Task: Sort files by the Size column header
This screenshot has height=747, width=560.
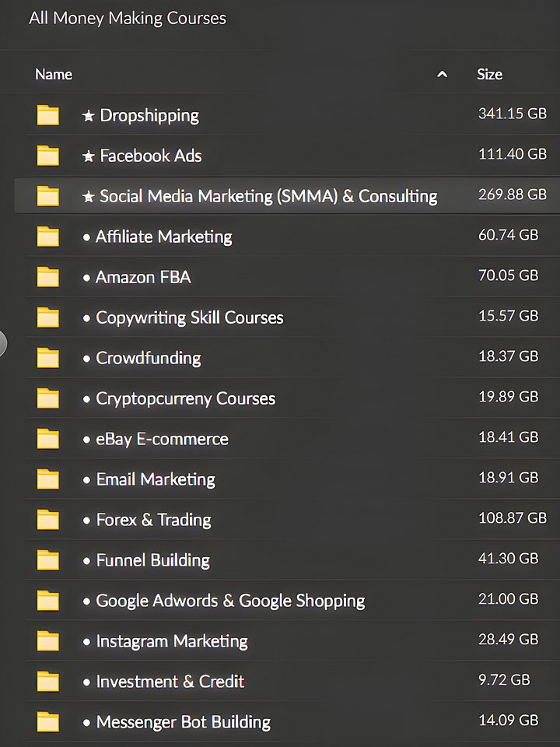Action: click(x=489, y=75)
